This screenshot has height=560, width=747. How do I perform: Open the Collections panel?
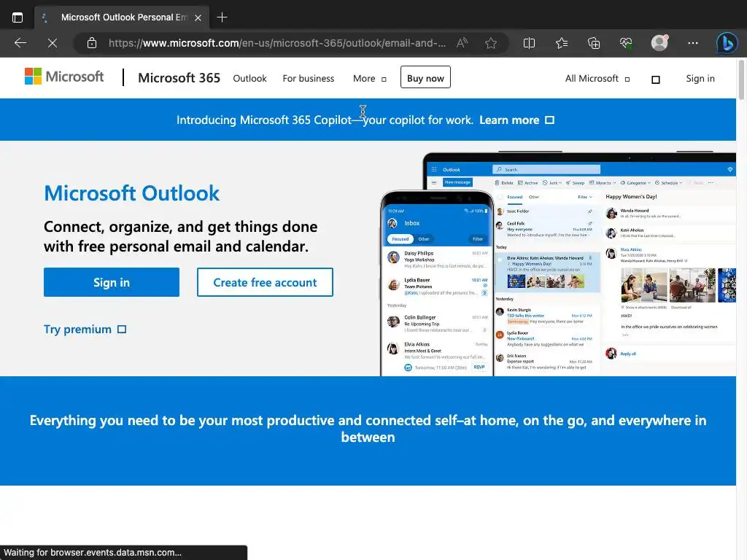click(594, 43)
